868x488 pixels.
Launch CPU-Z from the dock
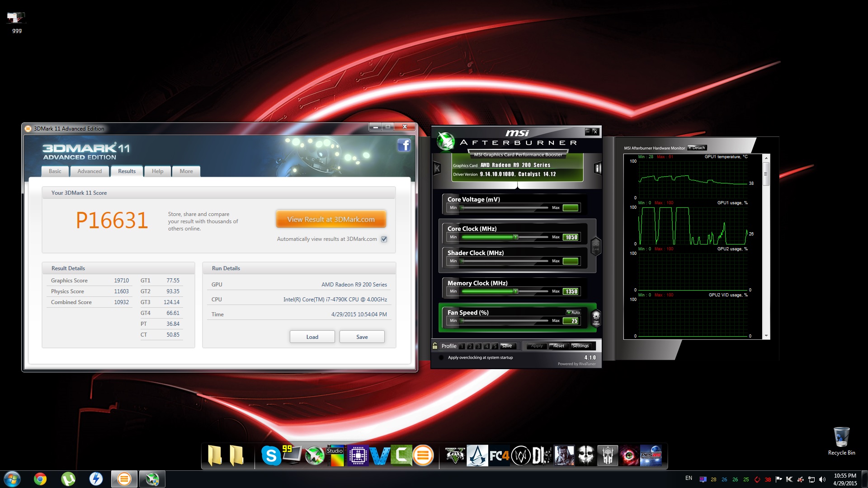[358, 455]
